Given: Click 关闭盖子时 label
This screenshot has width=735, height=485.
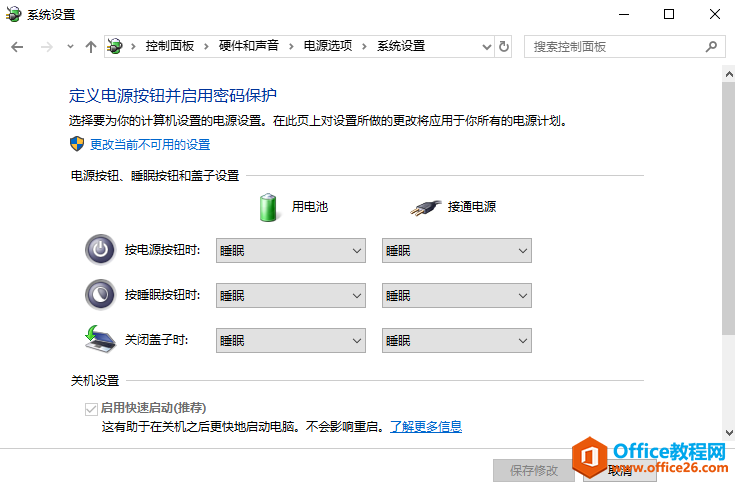Looking at the screenshot, I should (156, 340).
